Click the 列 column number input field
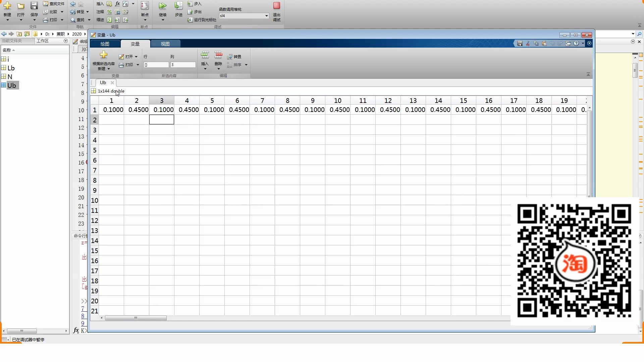The image size is (644, 362). (x=182, y=65)
